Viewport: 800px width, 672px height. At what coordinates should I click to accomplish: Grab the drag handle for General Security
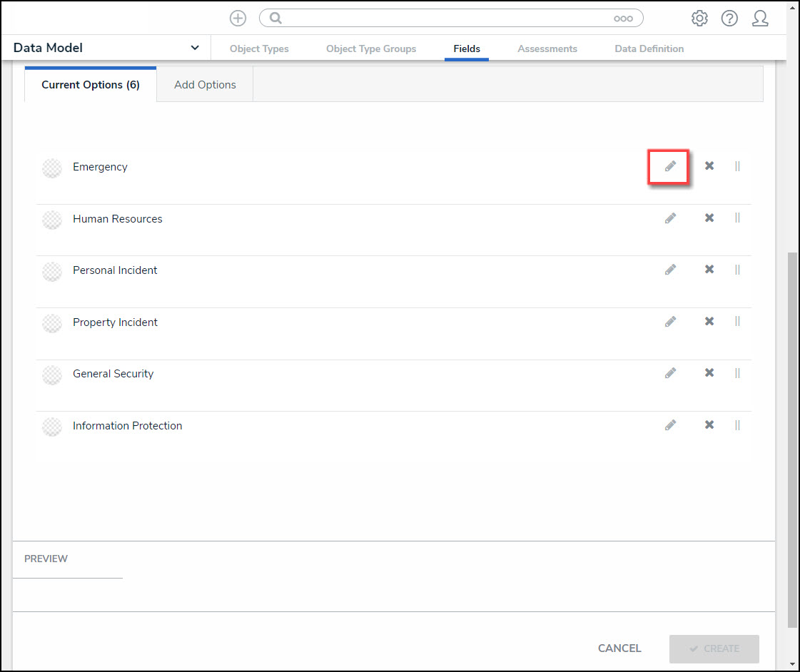pos(737,373)
